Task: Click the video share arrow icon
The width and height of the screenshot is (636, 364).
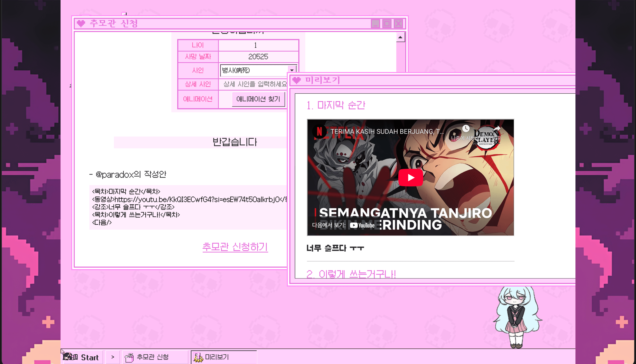Action: pos(497,129)
